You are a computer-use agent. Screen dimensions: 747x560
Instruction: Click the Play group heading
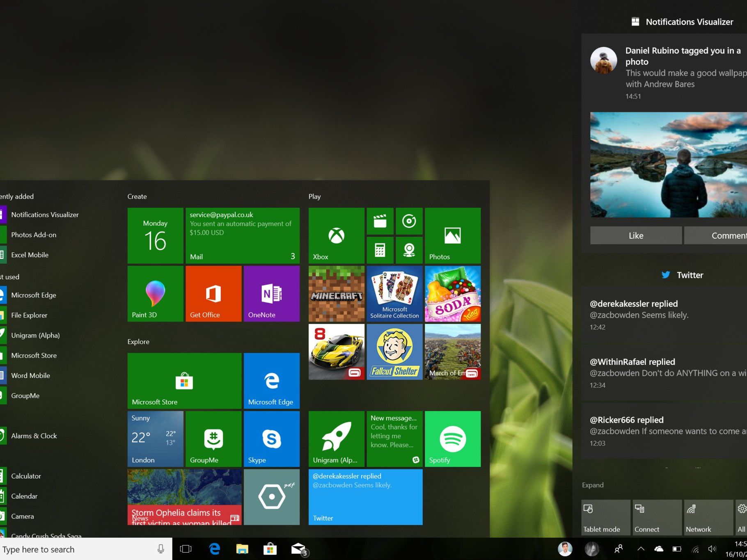[315, 197]
